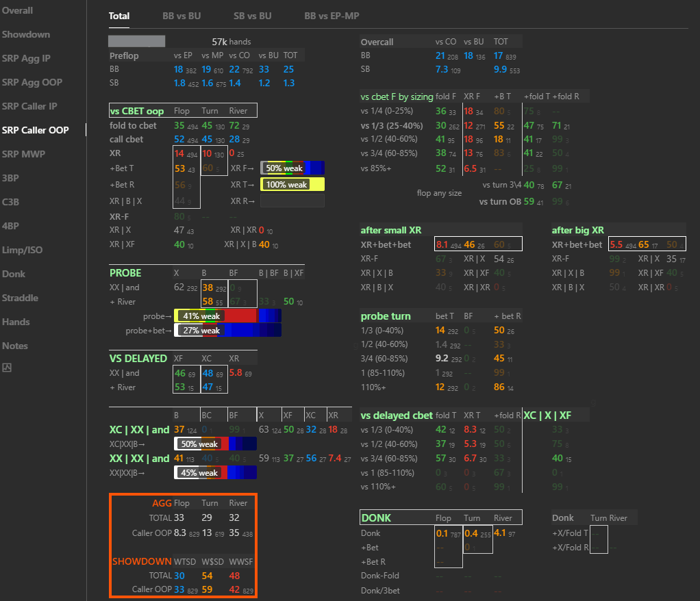The height and width of the screenshot is (601, 700).
Task: Click the probe turn section header
Action: [x=386, y=316]
